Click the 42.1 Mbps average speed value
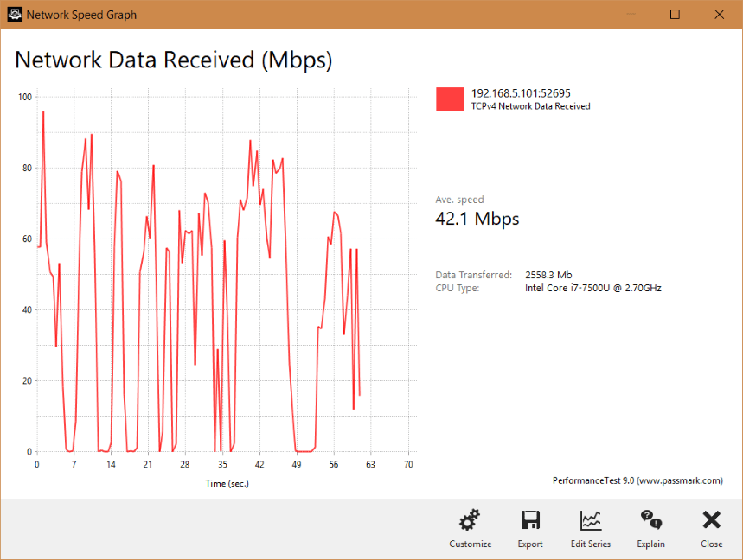Image resolution: width=743 pixels, height=560 pixels. click(x=477, y=219)
